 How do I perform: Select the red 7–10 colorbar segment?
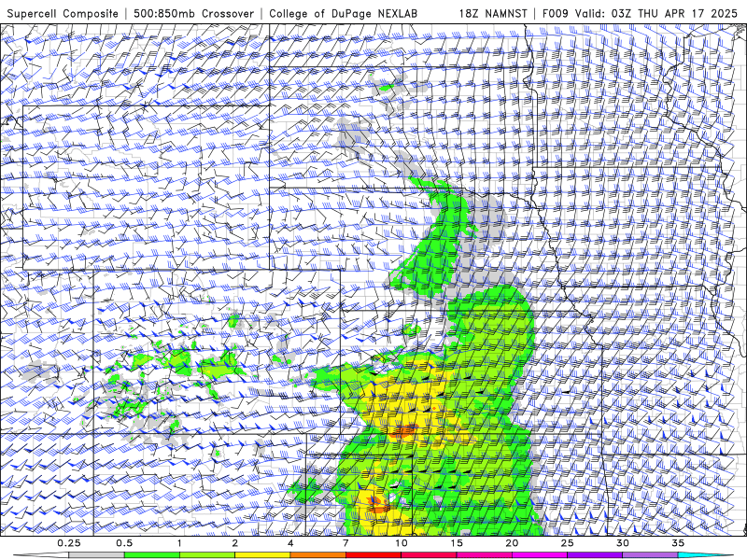coord(373,555)
